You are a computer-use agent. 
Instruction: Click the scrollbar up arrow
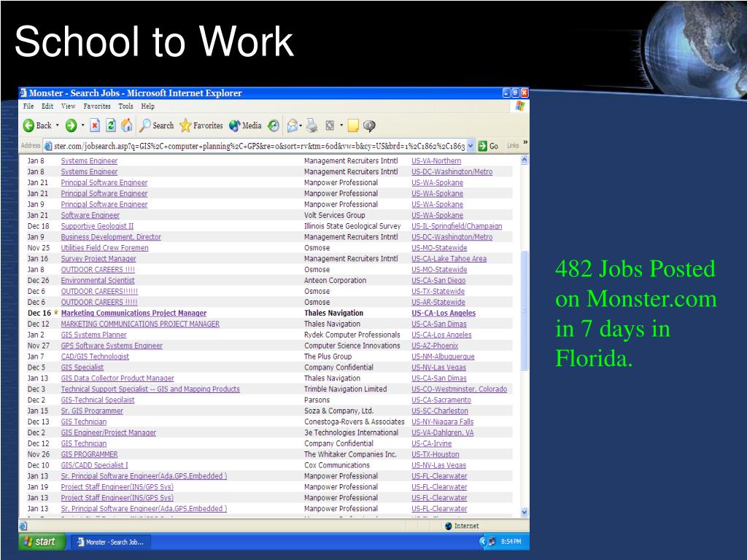525,160
